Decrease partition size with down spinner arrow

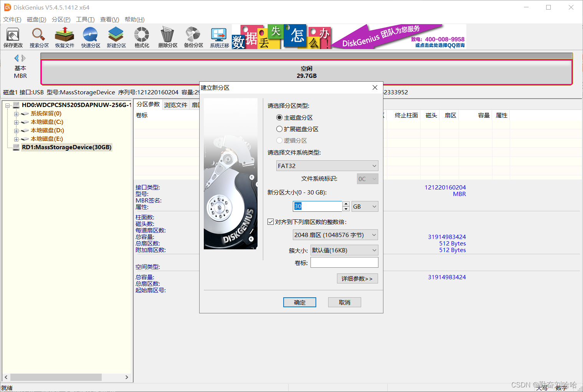click(346, 209)
